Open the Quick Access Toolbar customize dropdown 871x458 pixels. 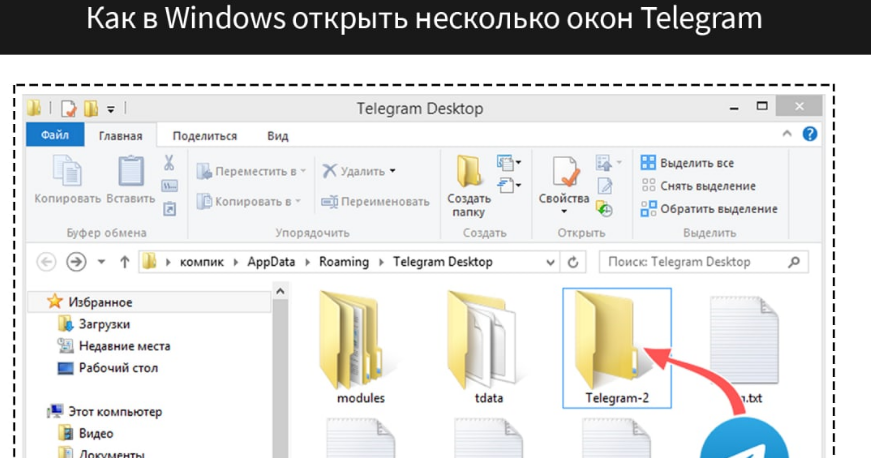[x=111, y=109]
